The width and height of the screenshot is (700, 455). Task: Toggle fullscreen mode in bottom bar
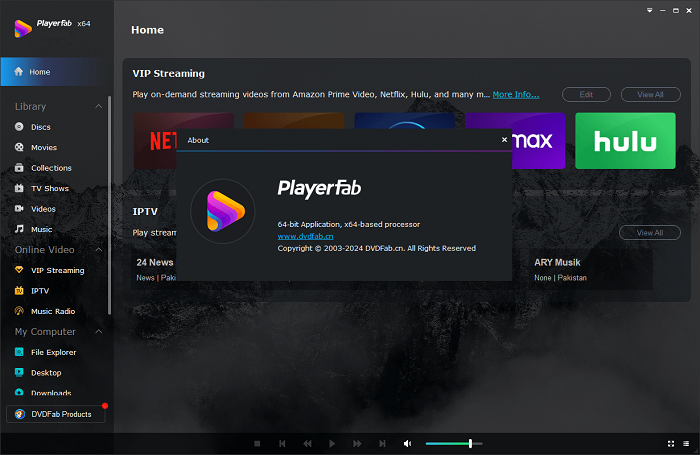pos(671,443)
